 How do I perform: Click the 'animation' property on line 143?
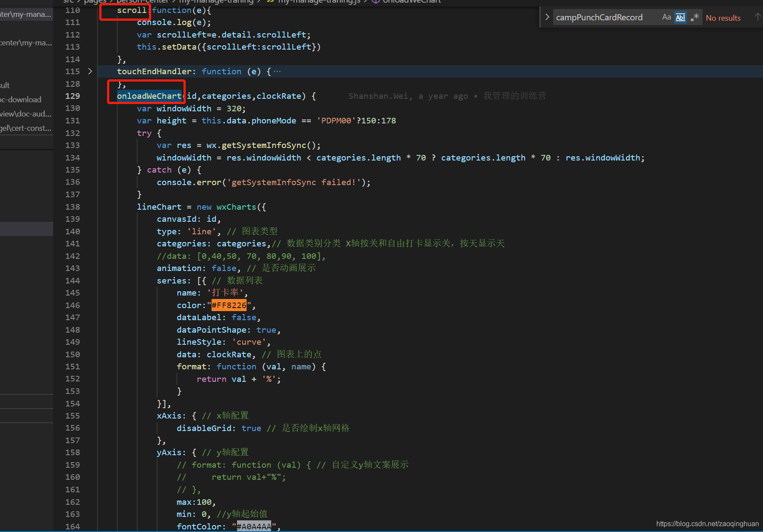(179, 268)
